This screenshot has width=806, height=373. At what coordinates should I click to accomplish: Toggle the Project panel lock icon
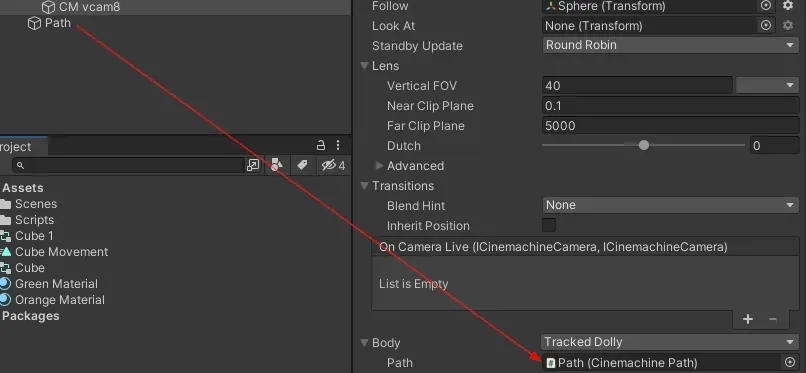coord(321,145)
